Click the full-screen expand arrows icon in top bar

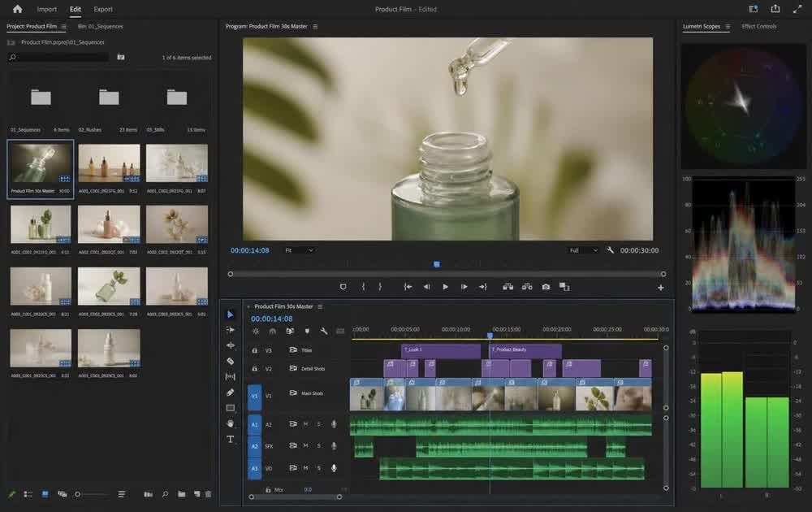(x=797, y=9)
